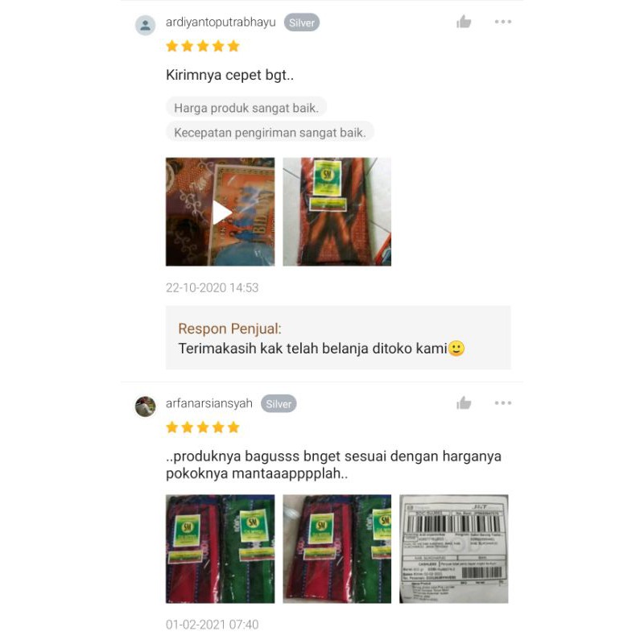The width and height of the screenshot is (644, 644).
Task: Open ardiyantoputrabhayu username profile
Action: point(221,23)
